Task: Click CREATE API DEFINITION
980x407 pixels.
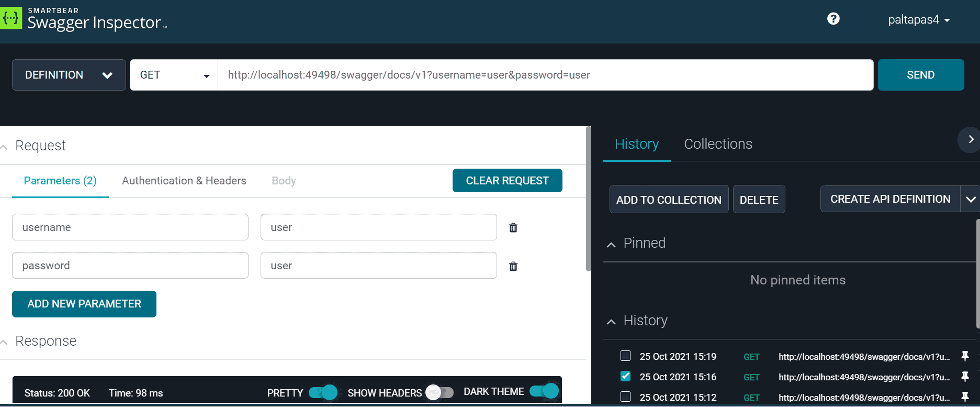Action: pyautogui.click(x=891, y=199)
